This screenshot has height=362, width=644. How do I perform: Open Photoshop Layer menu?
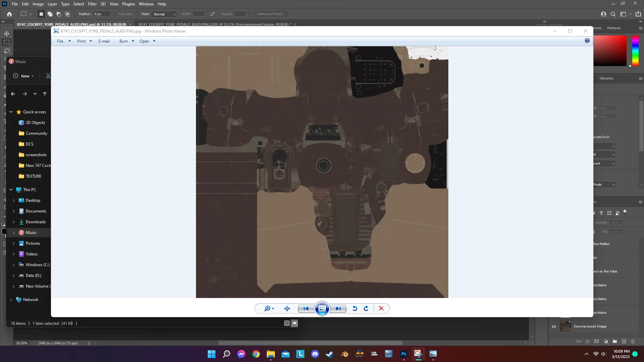click(52, 4)
